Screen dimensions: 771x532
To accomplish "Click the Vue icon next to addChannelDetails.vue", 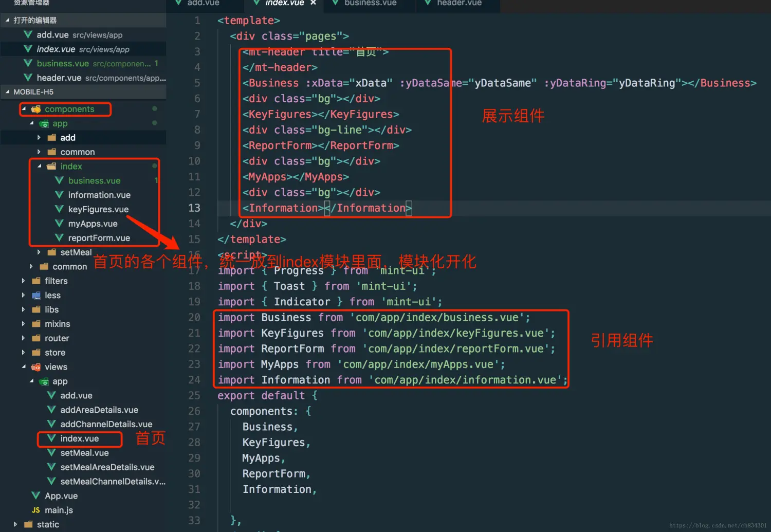I will coord(51,424).
